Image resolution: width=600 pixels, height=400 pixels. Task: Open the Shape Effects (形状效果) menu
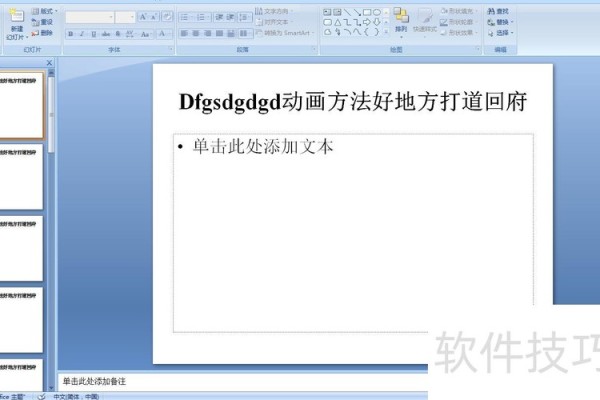click(x=459, y=33)
